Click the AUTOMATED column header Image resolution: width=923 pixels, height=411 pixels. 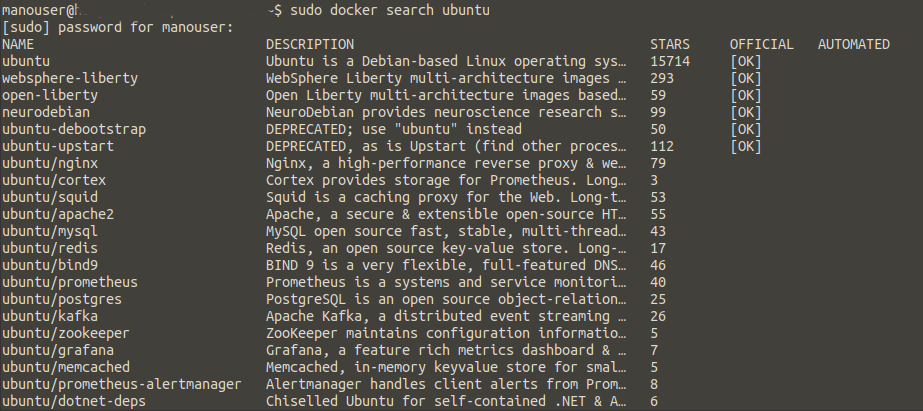click(x=854, y=44)
